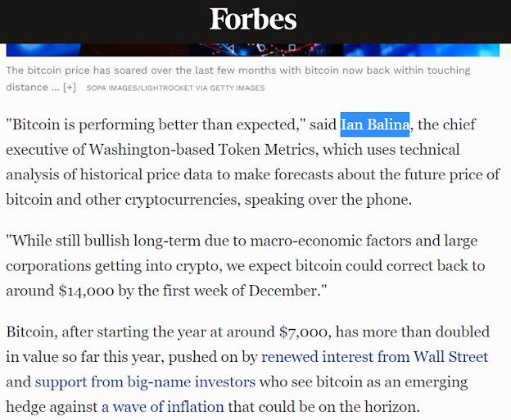This screenshot has height=420, width=511.
Task: Expand the image caption with [+]
Action: click(x=70, y=87)
